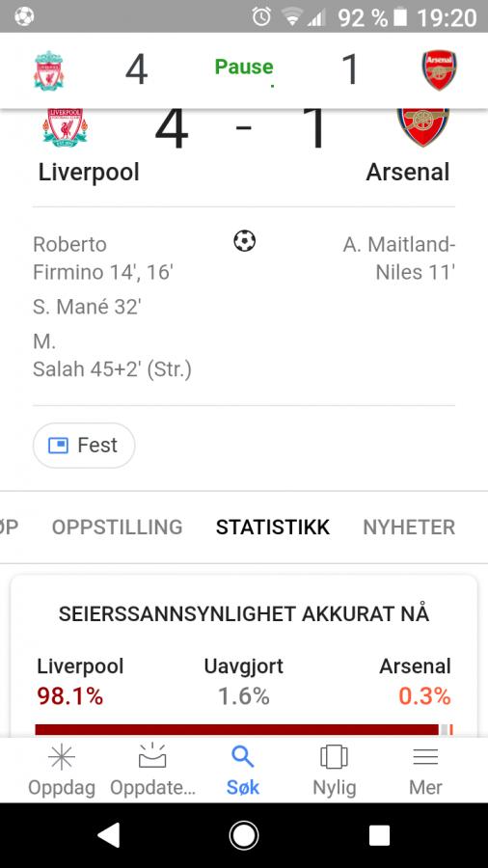Tap the Oppdag star icon
This screenshot has width=488, height=868.
pos(62,757)
